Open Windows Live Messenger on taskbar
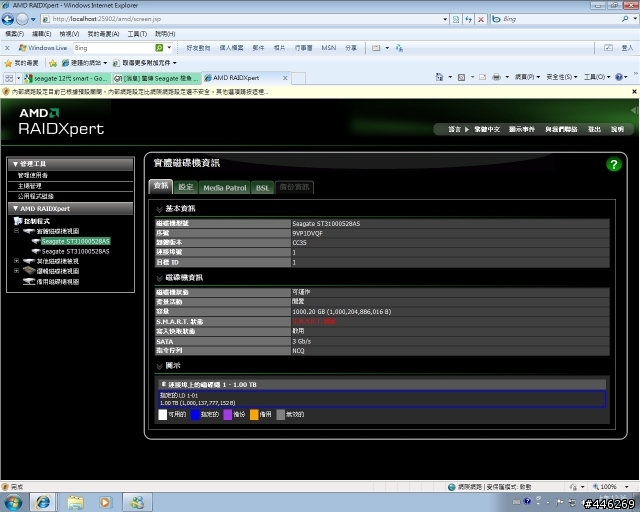Screen dimensions: 640x512 tap(137, 502)
